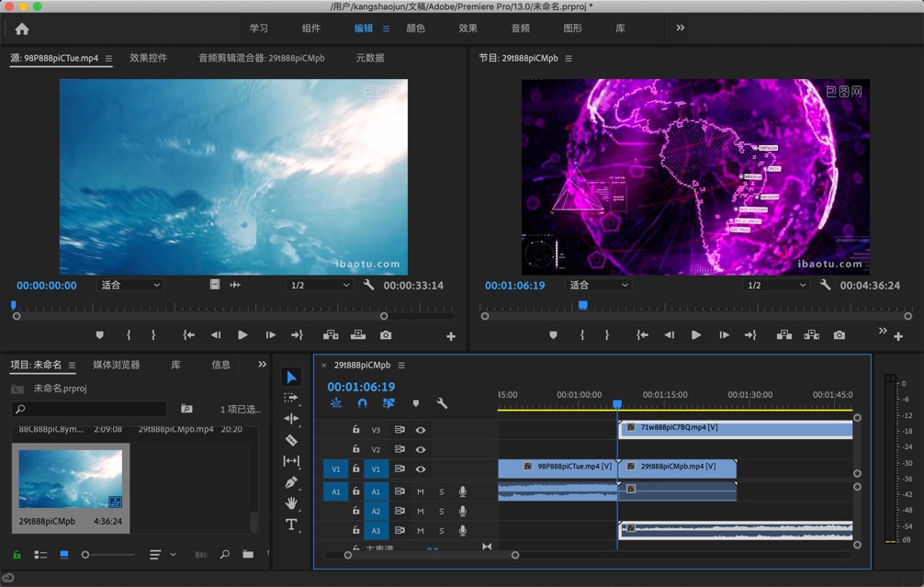The image size is (924, 587).
Task: Select the Pen tool in the timeline toolbar
Action: tap(292, 480)
